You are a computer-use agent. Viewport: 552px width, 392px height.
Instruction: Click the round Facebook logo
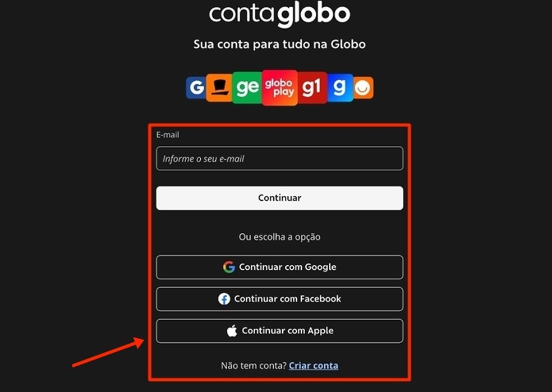(x=224, y=299)
